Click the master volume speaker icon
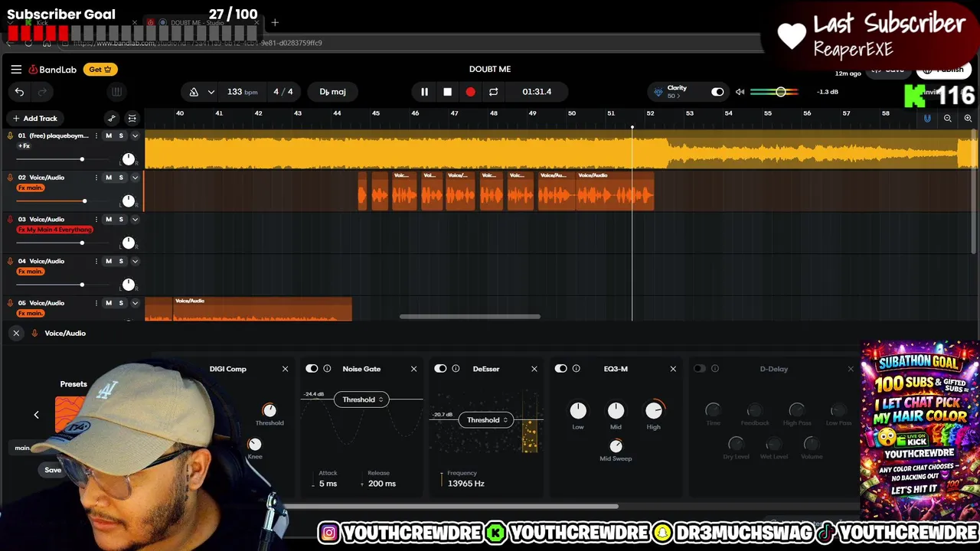Viewport: 980px width, 551px height. pyautogui.click(x=740, y=92)
